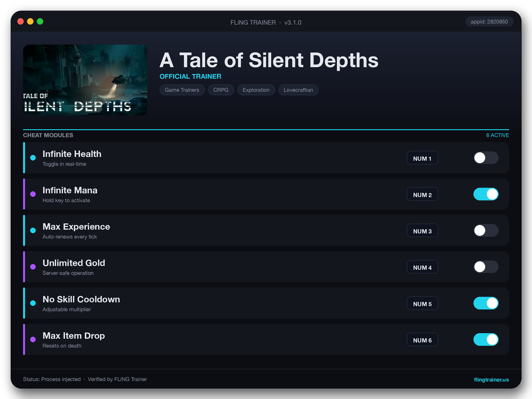Click the Resets on death description
Image resolution: width=532 pixels, height=399 pixels.
tap(62, 346)
